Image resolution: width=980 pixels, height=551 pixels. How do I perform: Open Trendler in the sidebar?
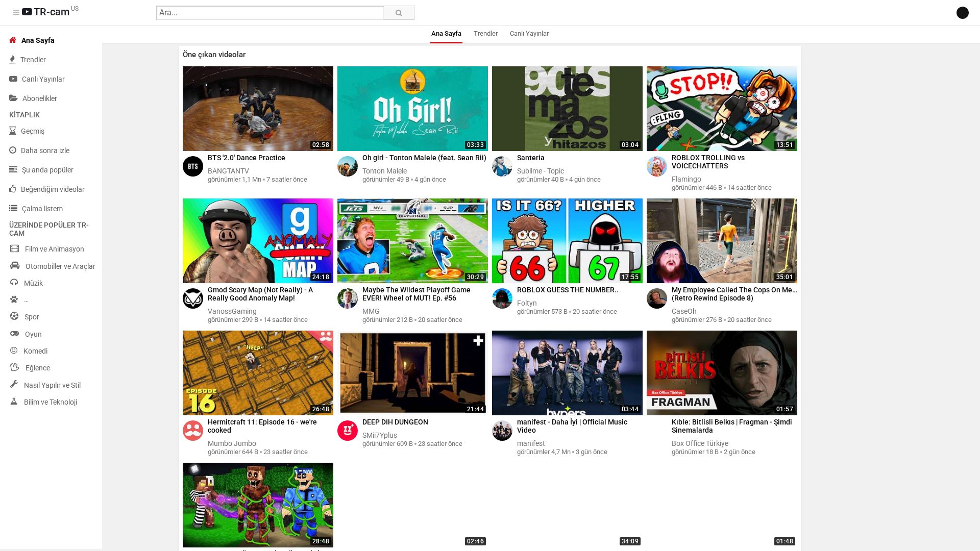33,60
